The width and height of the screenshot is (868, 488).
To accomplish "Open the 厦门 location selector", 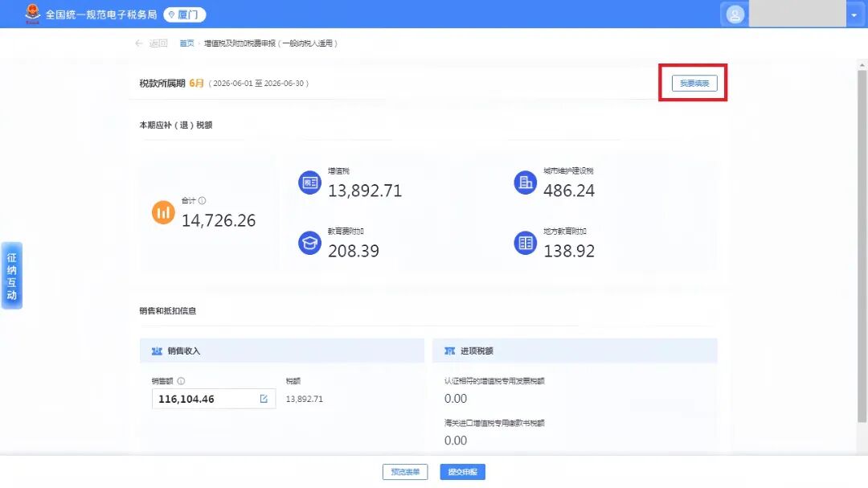I will pyautogui.click(x=184, y=14).
